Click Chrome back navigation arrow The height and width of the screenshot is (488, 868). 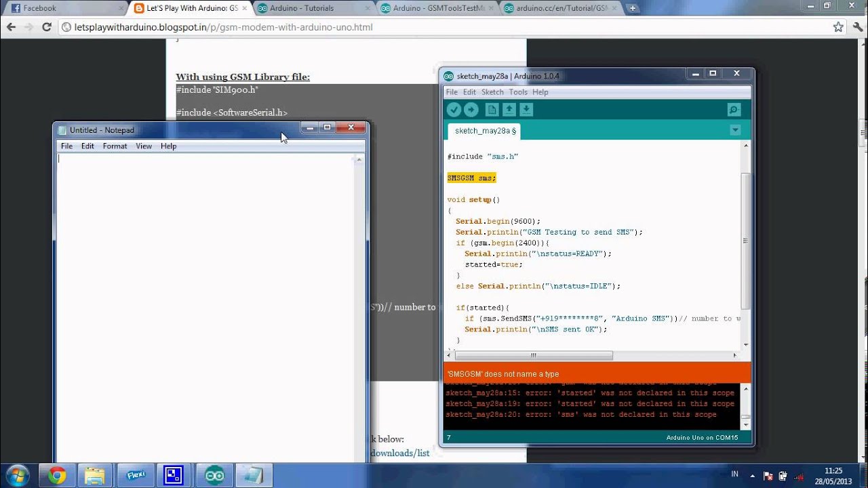(x=11, y=27)
